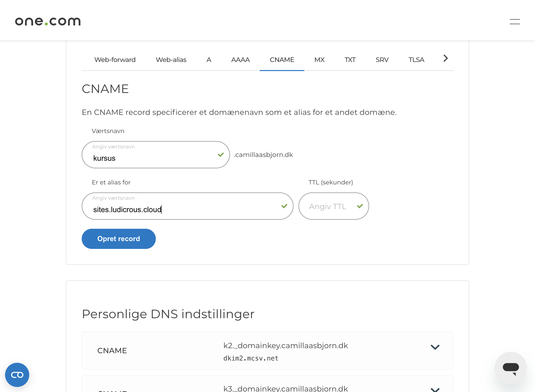Image resolution: width=535 pixels, height=392 pixels.
Task: Click the blue cookie settings icon
Action: pyautogui.click(x=17, y=375)
